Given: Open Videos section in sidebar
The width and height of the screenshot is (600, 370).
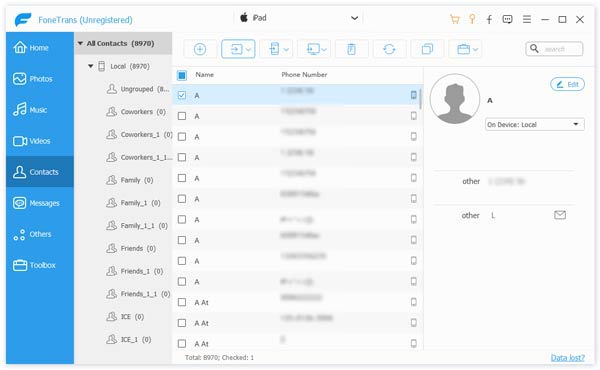Looking at the screenshot, I should click(x=40, y=141).
